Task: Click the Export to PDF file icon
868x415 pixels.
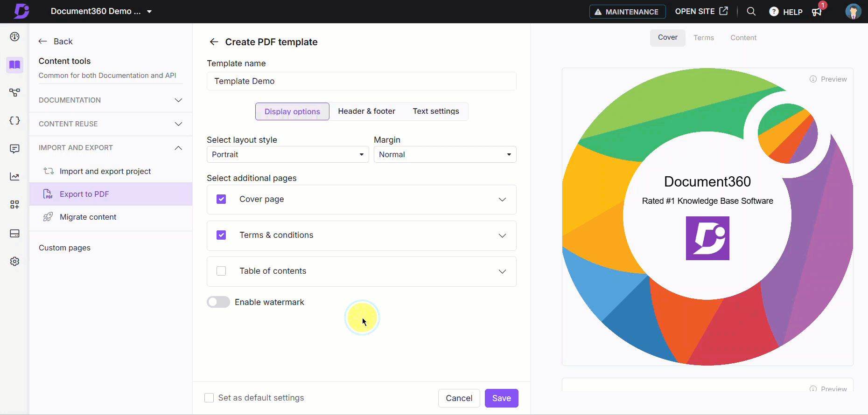Action: [48, 194]
